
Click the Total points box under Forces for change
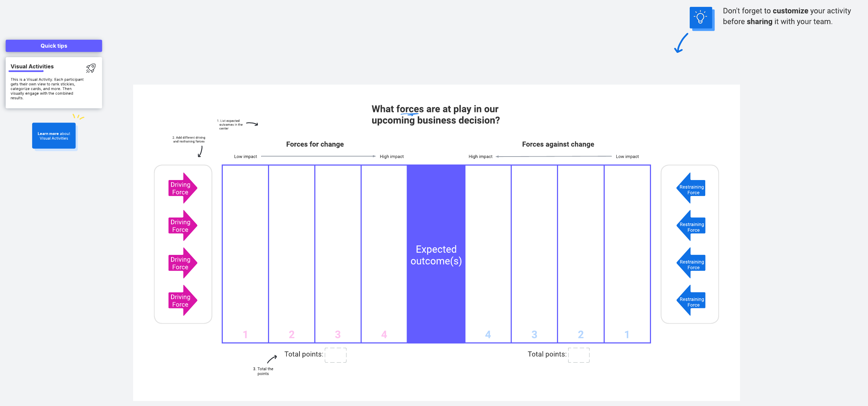click(x=335, y=355)
